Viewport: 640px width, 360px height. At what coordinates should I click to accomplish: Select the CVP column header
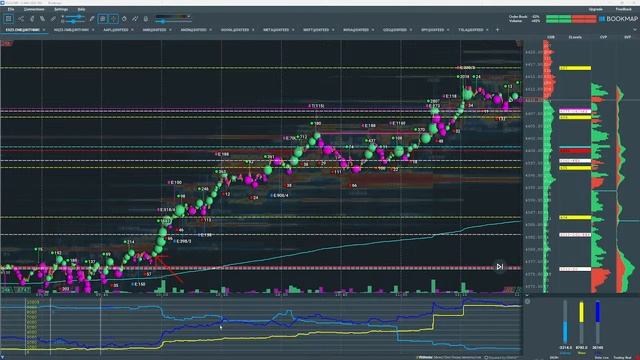click(x=603, y=37)
